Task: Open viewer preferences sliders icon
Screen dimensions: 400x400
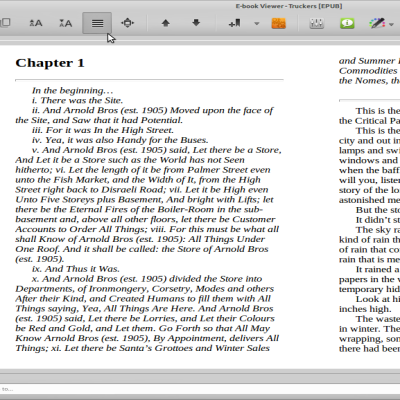Action: (316, 23)
